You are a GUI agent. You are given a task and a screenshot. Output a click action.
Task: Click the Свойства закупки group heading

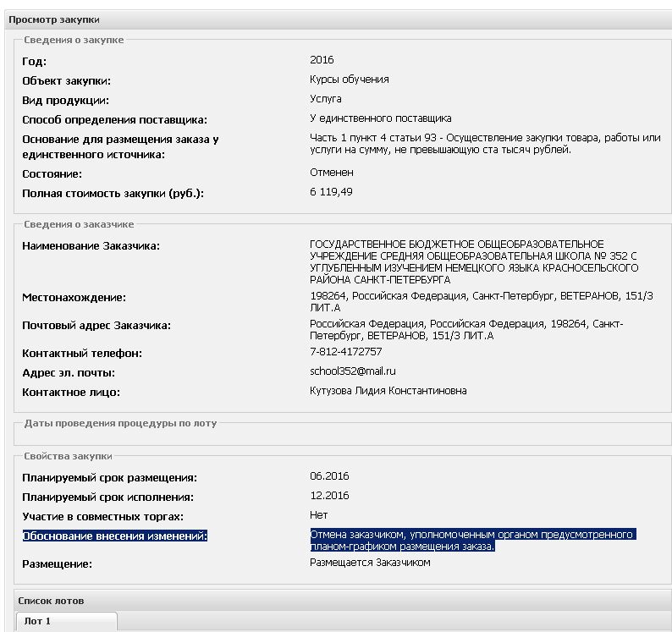[69, 456]
